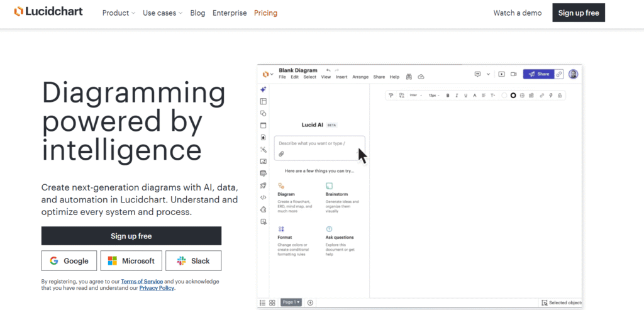
Task: Open the Page 1 dropdown
Action: point(291,302)
